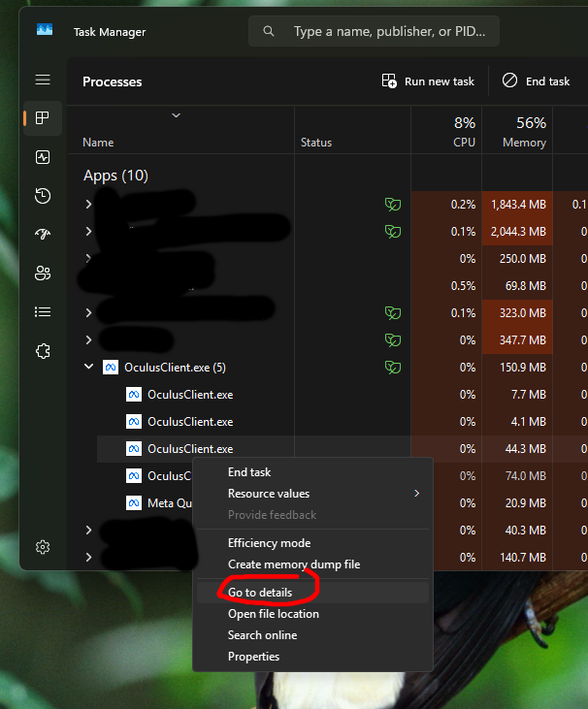588x709 pixels.
Task: Open the Details sidebar icon
Action: tap(42, 312)
